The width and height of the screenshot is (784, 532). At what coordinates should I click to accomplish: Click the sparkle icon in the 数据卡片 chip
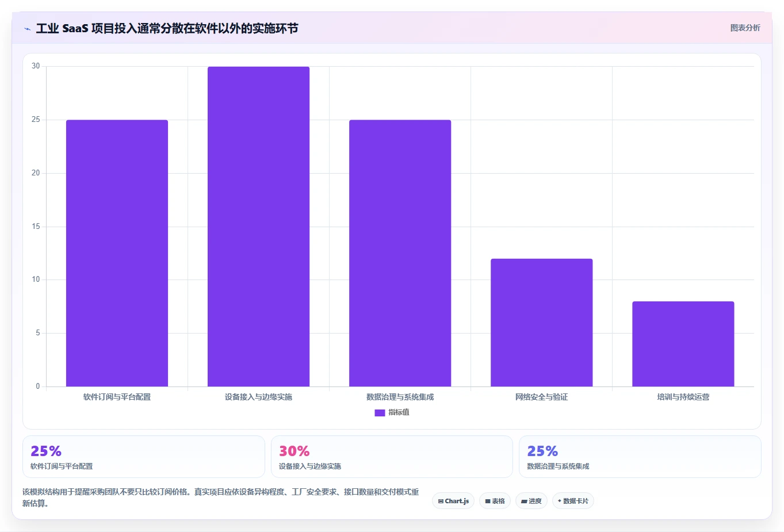(x=559, y=501)
